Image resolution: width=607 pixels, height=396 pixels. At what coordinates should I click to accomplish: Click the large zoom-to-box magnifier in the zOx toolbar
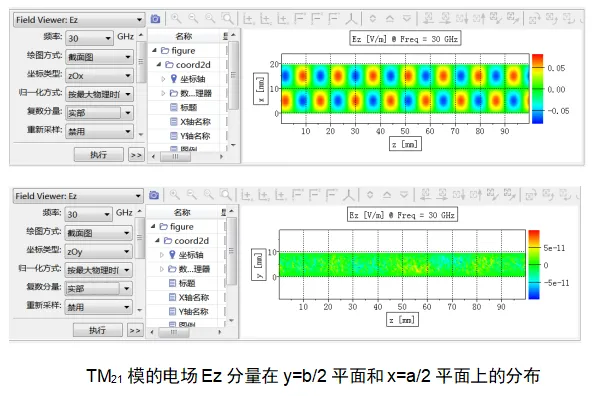pyautogui.click(x=227, y=18)
